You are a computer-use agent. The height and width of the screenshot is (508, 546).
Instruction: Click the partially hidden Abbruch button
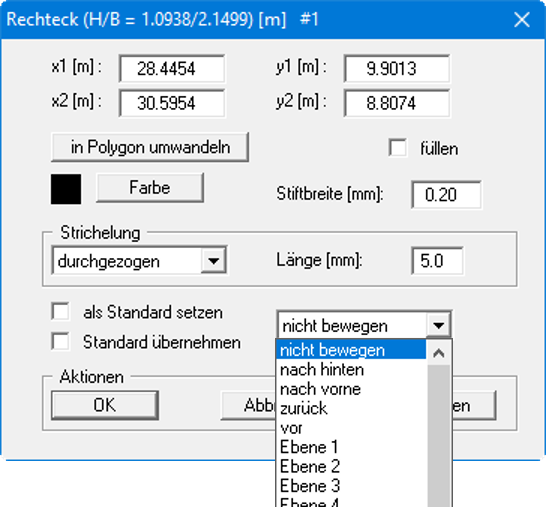(x=249, y=405)
